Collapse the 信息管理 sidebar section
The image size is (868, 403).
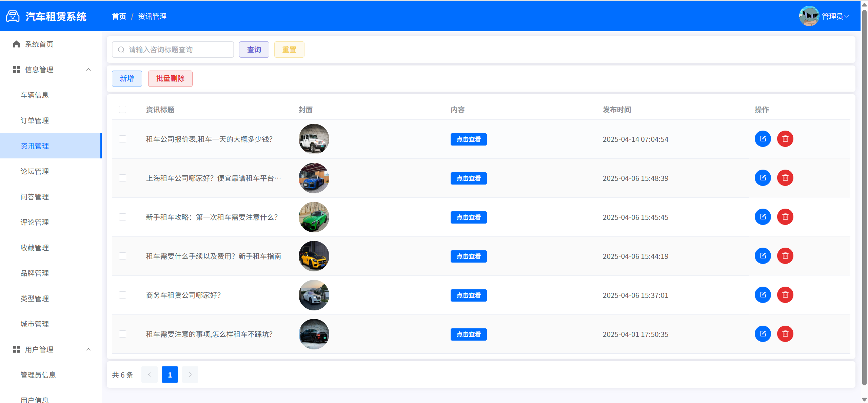point(88,70)
